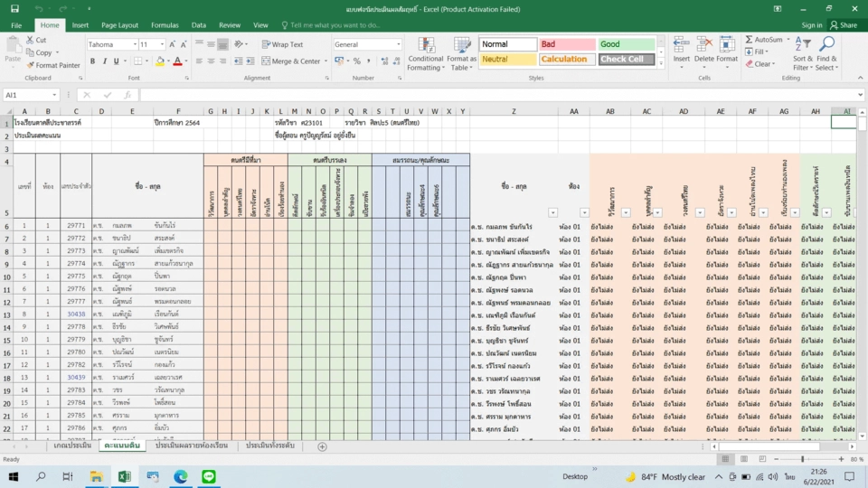This screenshot has width=868, height=488.
Task: Open LINE app from the taskbar
Action: point(210,476)
